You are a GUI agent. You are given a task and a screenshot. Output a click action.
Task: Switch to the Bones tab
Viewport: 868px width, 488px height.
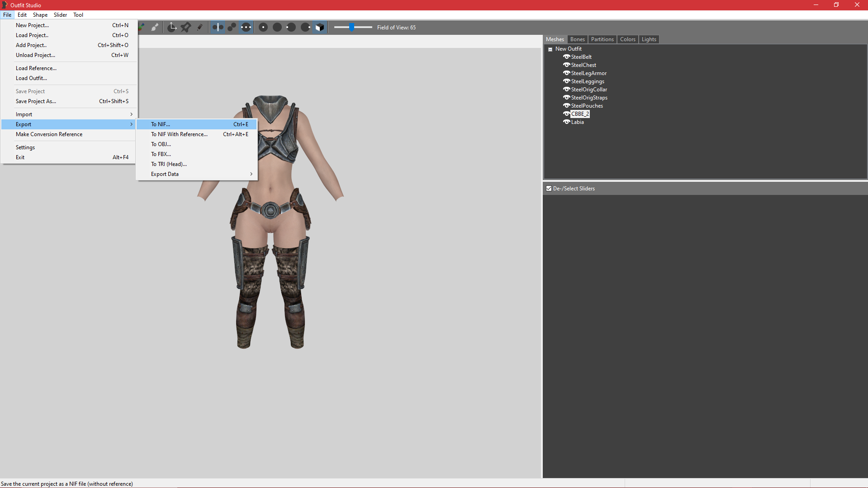point(577,39)
